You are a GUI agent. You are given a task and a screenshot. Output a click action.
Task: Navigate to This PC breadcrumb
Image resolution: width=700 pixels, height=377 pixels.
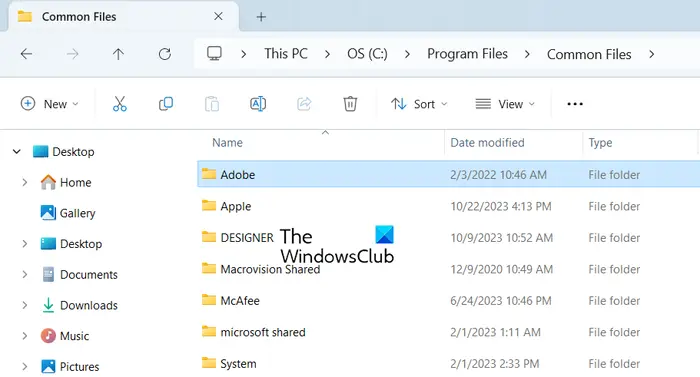(x=286, y=54)
